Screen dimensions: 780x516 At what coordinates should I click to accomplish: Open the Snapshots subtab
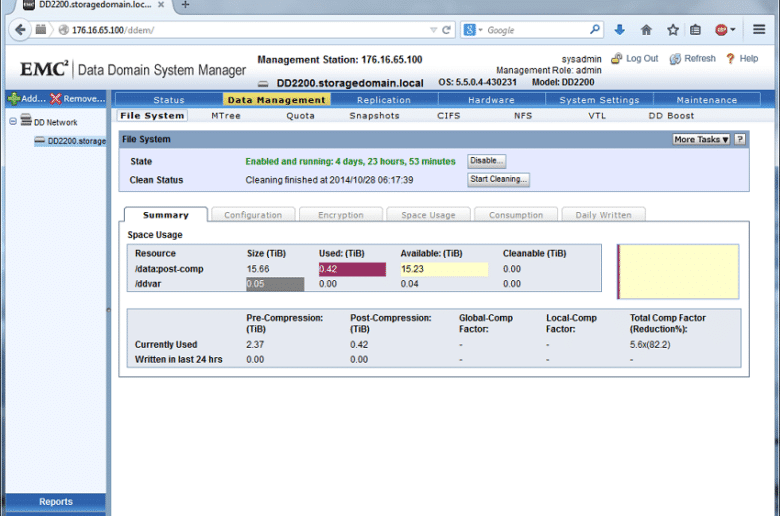(x=375, y=115)
